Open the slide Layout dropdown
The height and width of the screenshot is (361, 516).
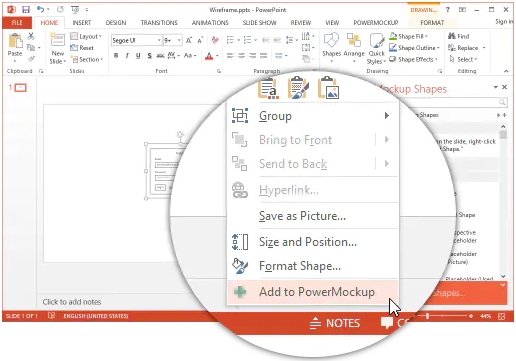point(86,36)
